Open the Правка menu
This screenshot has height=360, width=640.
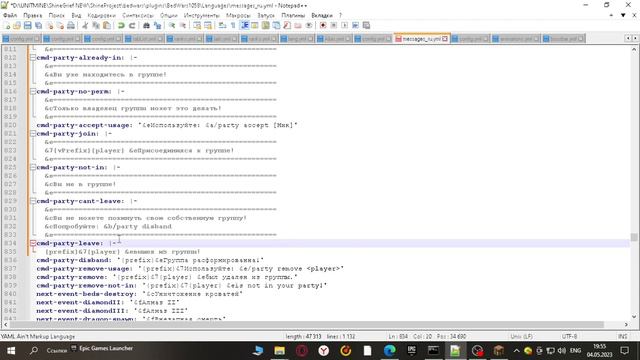pos(33,15)
